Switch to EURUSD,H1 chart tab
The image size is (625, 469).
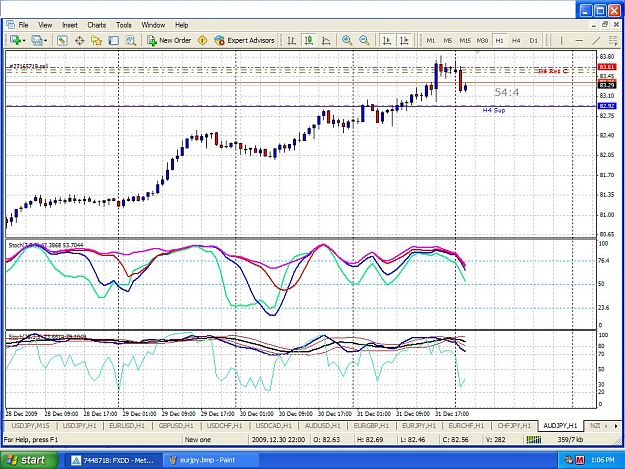coord(127,426)
